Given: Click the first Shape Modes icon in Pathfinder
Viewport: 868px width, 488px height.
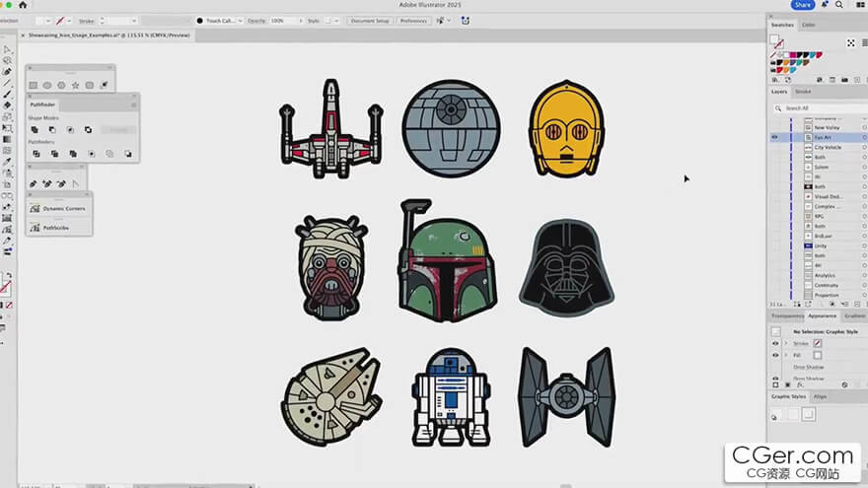Looking at the screenshot, I should tap(34, 129).
